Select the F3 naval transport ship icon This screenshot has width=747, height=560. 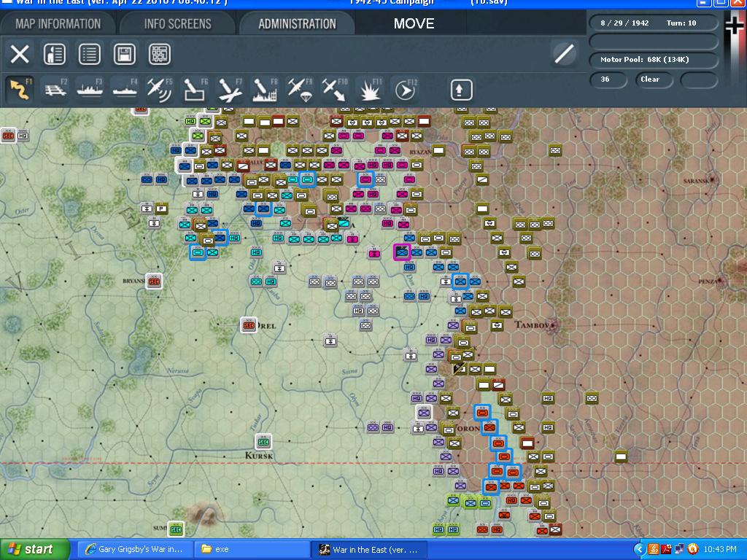90,90
